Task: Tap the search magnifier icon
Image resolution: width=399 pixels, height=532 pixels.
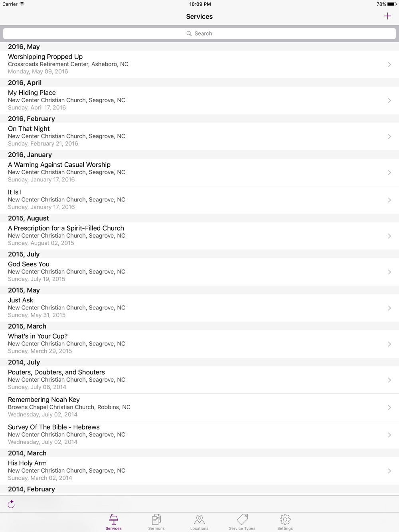Action: click(x=189, y=33)
